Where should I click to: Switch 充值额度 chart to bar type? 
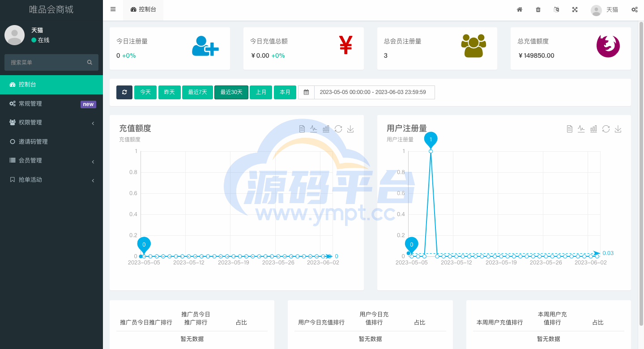tap(326, 129)
